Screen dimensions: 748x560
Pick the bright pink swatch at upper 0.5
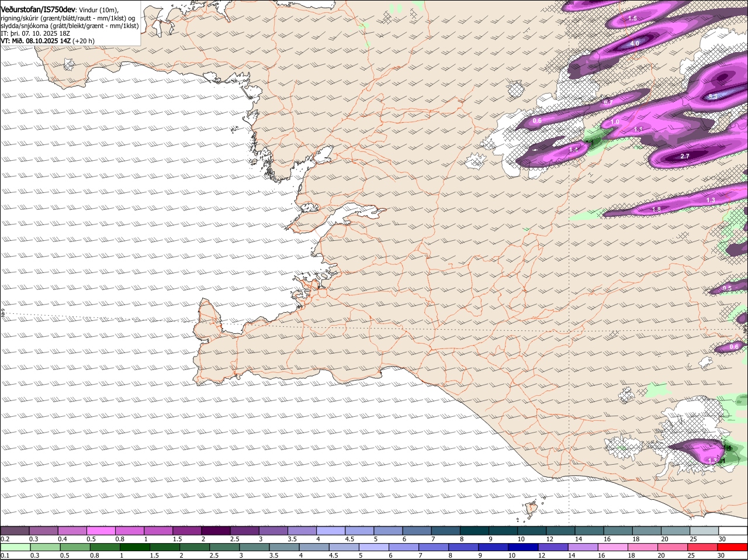pos(101,531)
